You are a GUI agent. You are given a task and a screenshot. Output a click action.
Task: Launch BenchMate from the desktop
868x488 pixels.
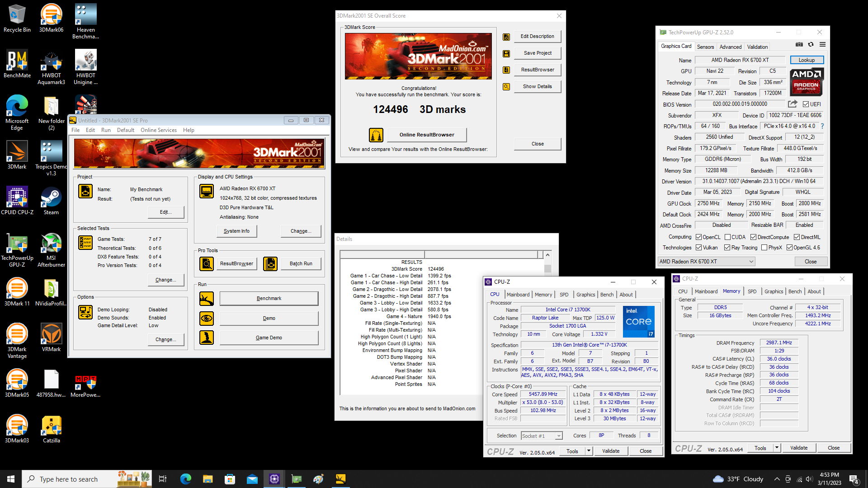(x=17, y=64)
